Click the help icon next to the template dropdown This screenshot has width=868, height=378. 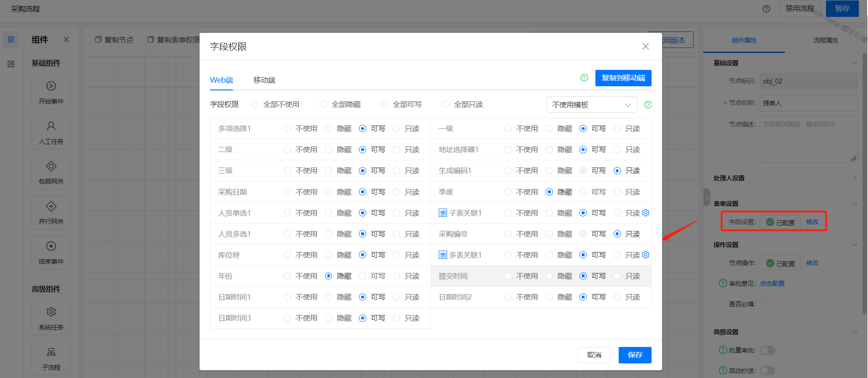click(x=647, y=105)
